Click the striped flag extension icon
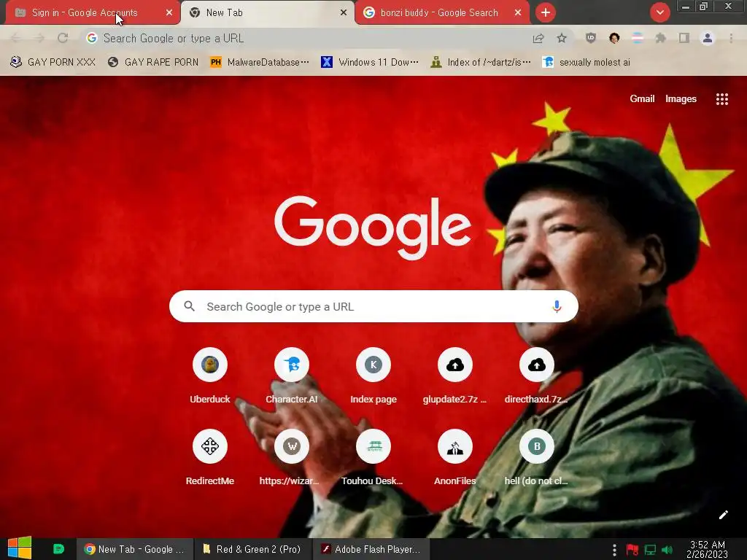Viewport: 747px width, 560px height. click(x=638, y=38)
